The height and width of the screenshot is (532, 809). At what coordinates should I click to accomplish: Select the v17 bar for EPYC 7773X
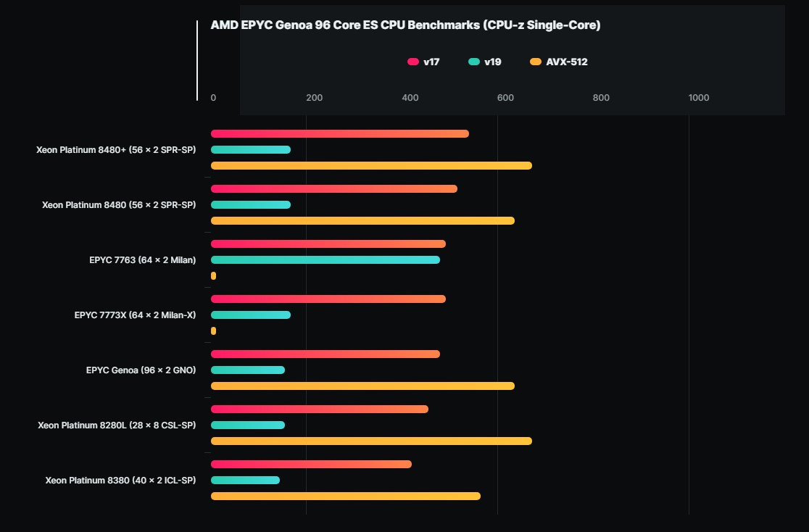(328, 299)
